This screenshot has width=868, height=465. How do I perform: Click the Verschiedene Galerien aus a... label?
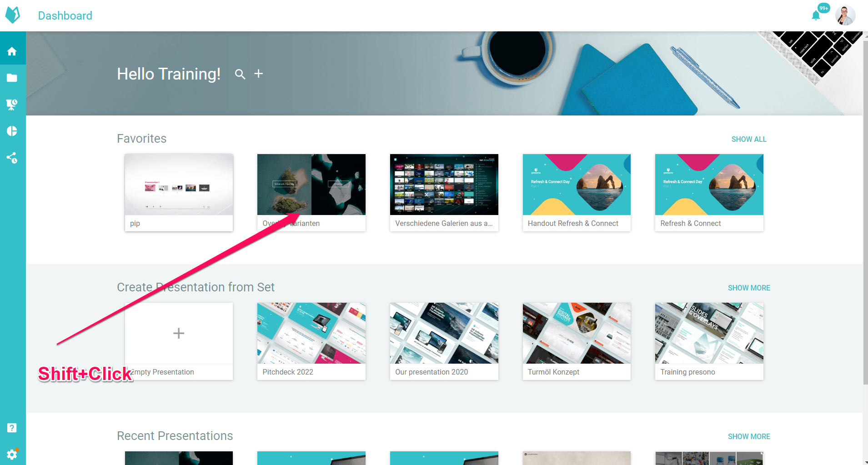pos(444,223)
